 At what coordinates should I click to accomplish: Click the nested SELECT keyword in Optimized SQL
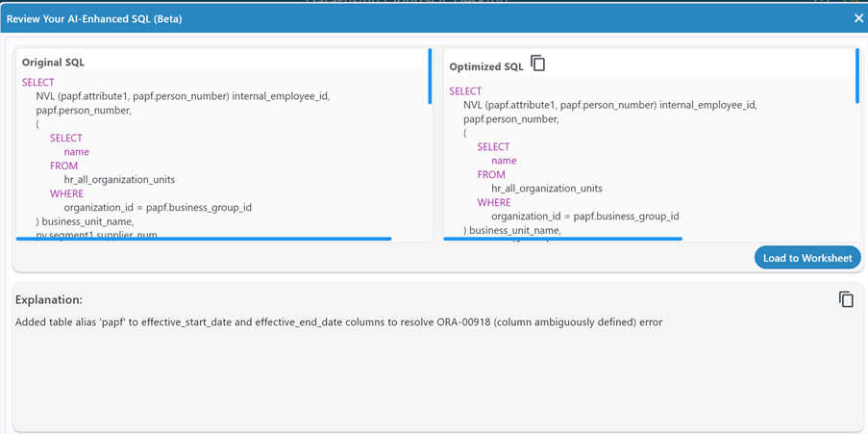(x=493, y=146)
